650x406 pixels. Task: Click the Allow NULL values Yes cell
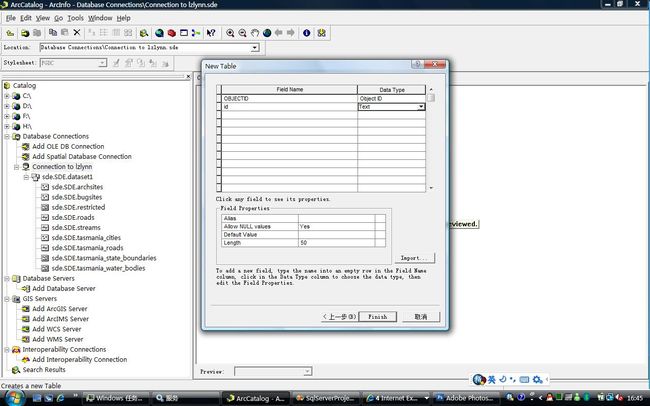[x=336, y=226]
